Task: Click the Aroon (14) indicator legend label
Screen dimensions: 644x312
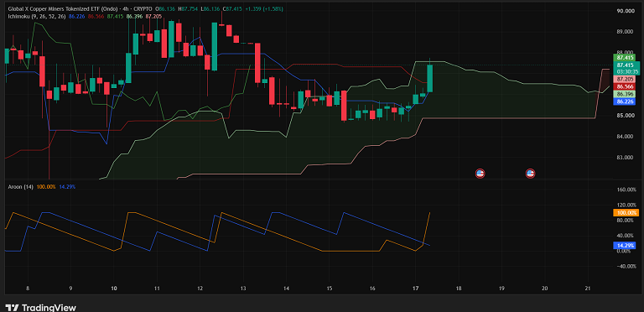Action: click(21, 187)
